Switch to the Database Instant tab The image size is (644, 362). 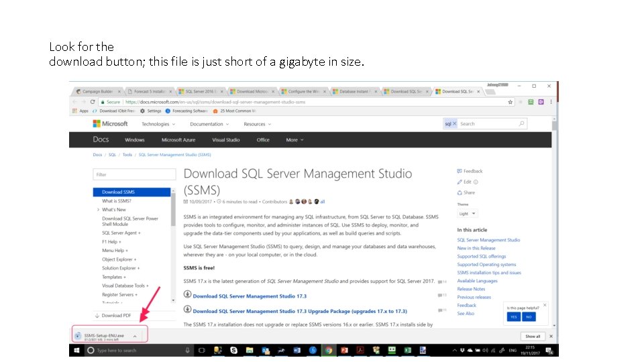pos(354,92)
